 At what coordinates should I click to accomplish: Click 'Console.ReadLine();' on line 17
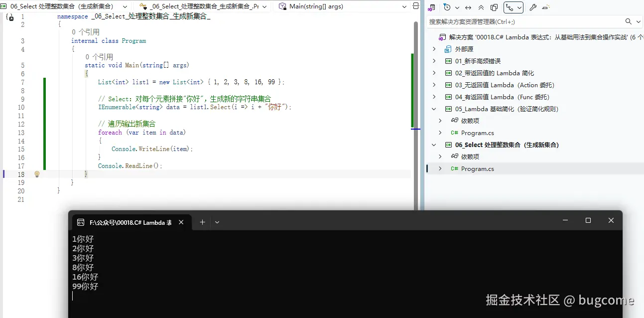[130, 166]
